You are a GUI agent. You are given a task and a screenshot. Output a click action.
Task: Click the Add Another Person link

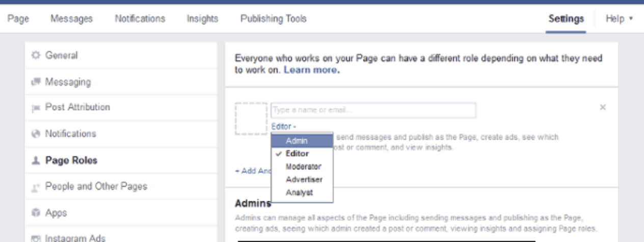253,171
